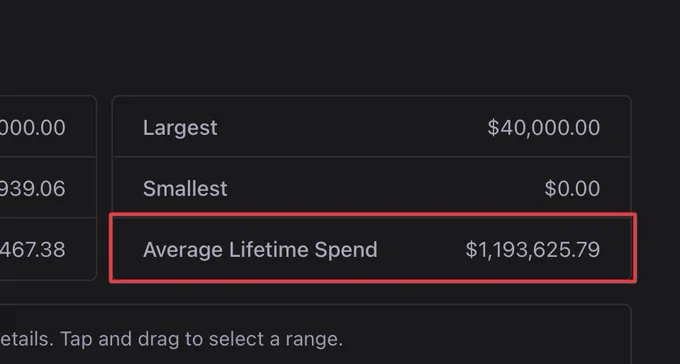Image resolution: width=680 pixels, height=364 pixels.
Task: Click the gap between Spend and $1,193,625.79
Action: 422,250
